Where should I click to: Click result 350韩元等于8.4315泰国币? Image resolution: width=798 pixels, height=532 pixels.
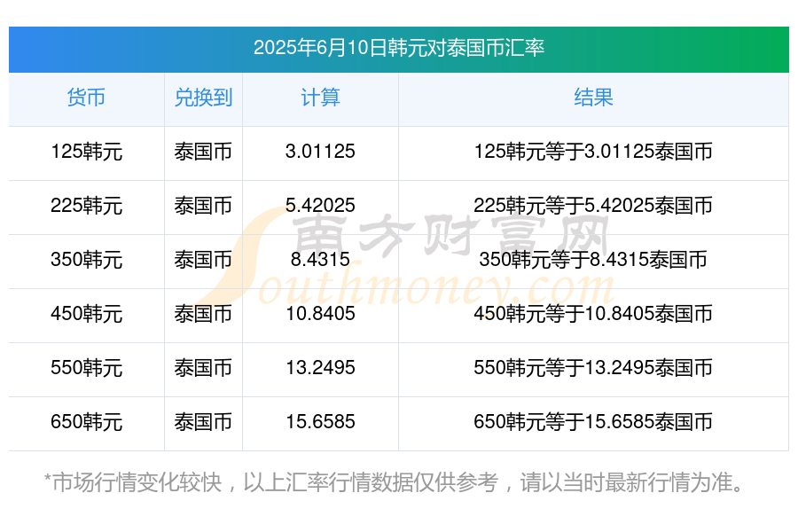pyautogui.click(x=593, y=260)
